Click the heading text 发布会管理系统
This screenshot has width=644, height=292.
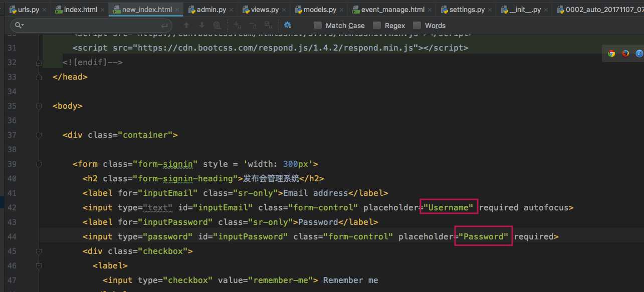[x=271, y=178]
